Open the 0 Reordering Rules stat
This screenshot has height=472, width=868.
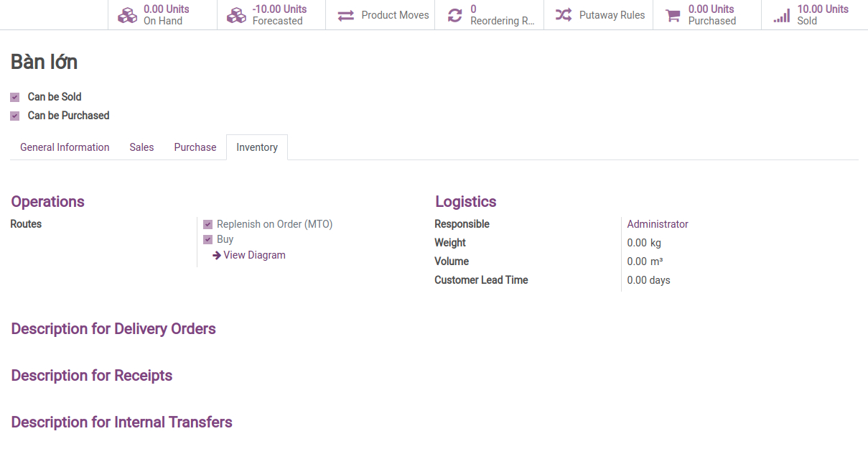pyautogui.click(x=489, y=15)
